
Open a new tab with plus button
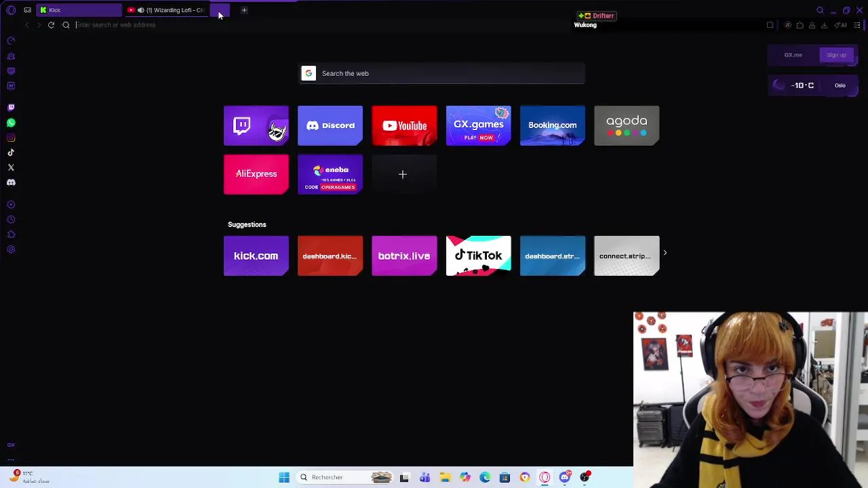click(x=244, y=10)
